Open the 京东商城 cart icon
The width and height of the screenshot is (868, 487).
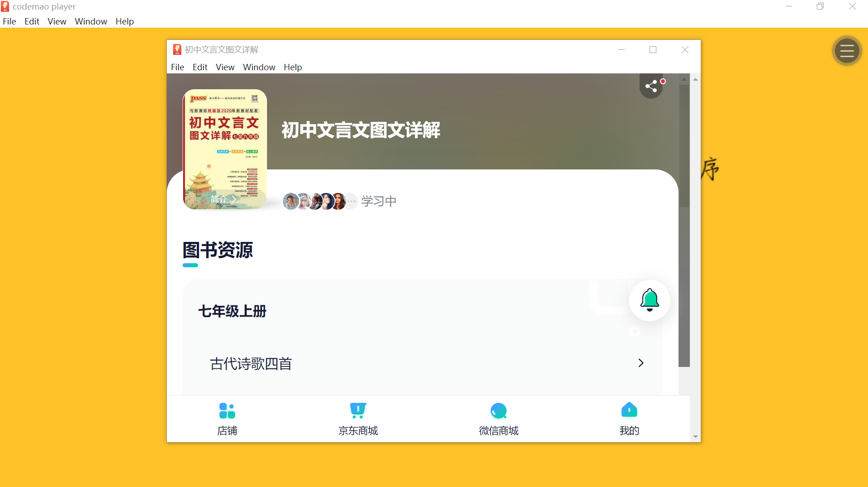tap(358, 410)
